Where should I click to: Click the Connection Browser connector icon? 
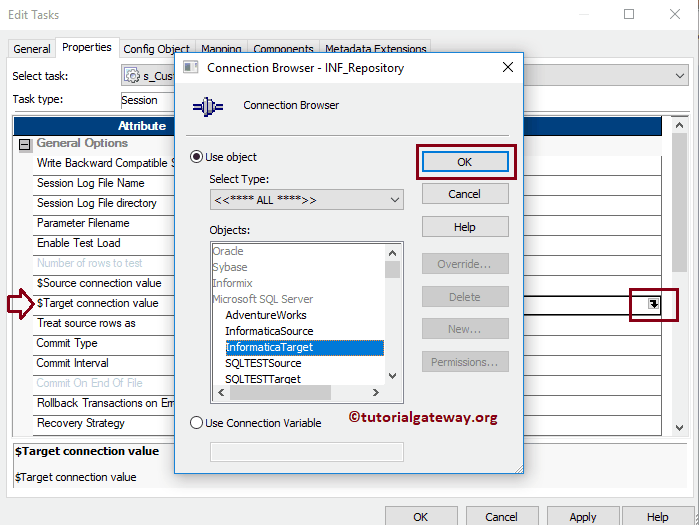pyautogui.click(x=208, y=107)
